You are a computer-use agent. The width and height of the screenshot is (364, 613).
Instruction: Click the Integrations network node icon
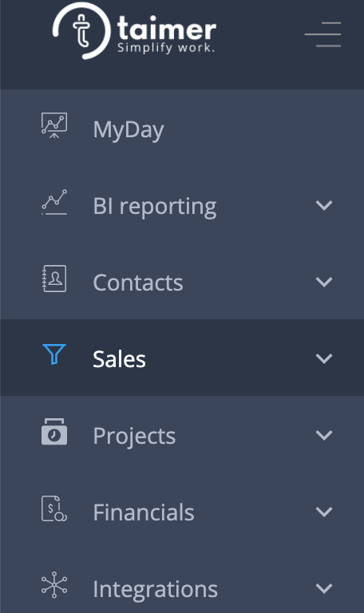[54, 585]
